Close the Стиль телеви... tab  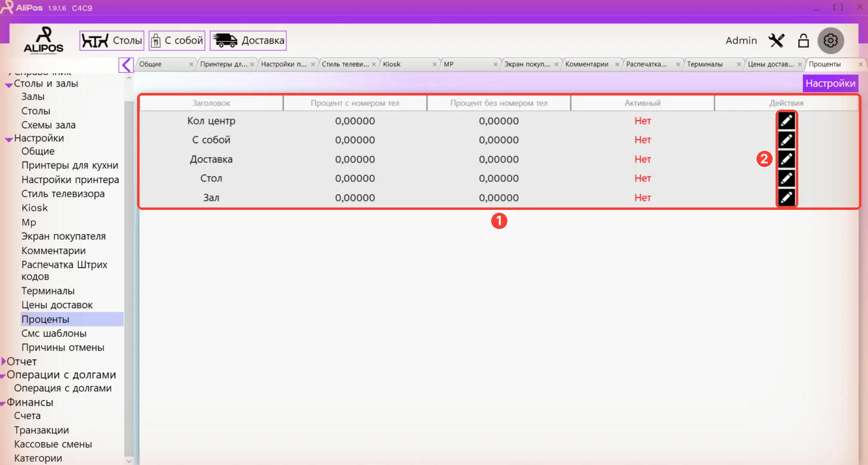point(374,64)
